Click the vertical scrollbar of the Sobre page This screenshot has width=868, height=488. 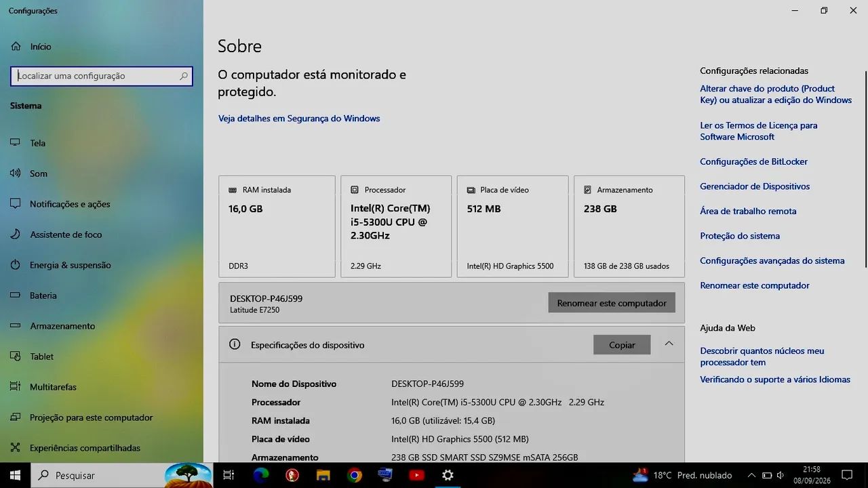865,169
